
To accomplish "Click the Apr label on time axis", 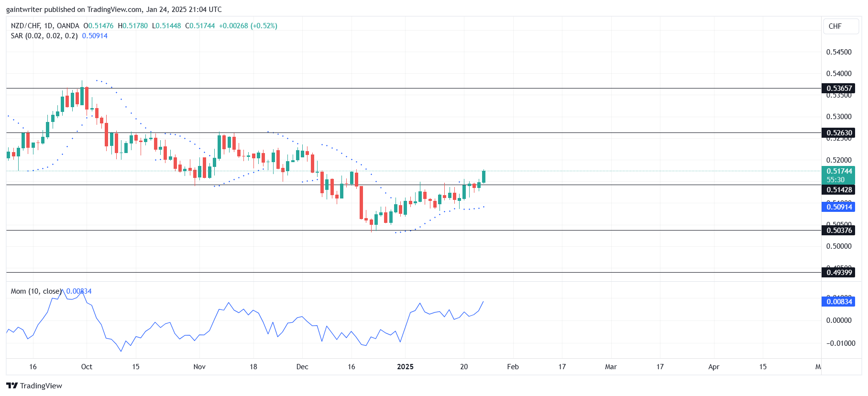I will [714, 367].
